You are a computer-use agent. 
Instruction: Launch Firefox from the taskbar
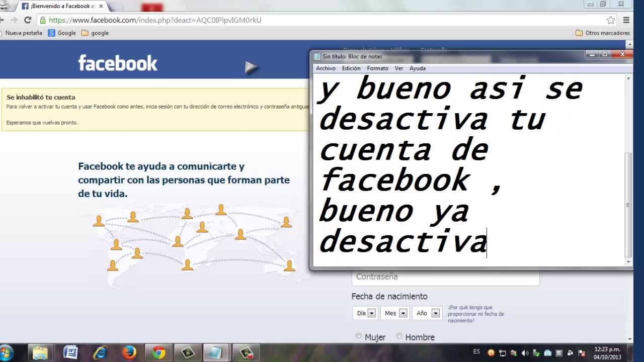(x=129, y=353)
